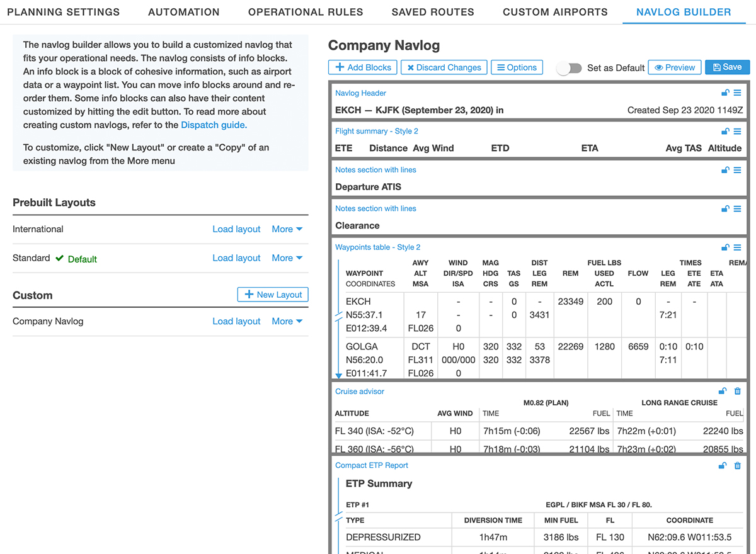Open the Dispatch guide link
Screen dimensions: 756x554
(213, 125)
